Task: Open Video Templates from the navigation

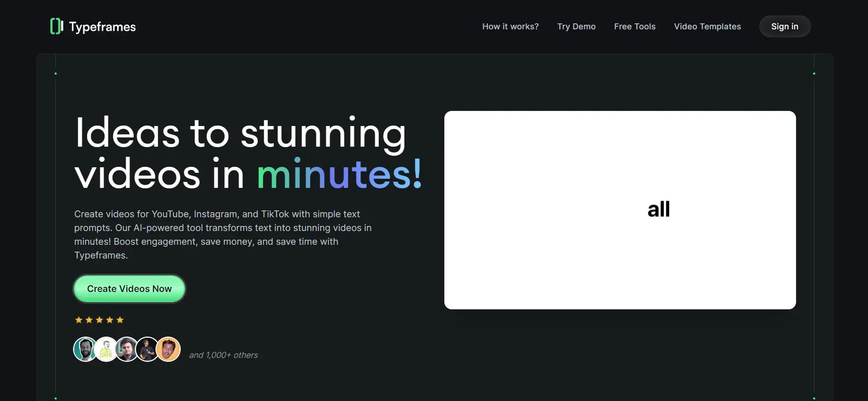Action: click(707, 27)
